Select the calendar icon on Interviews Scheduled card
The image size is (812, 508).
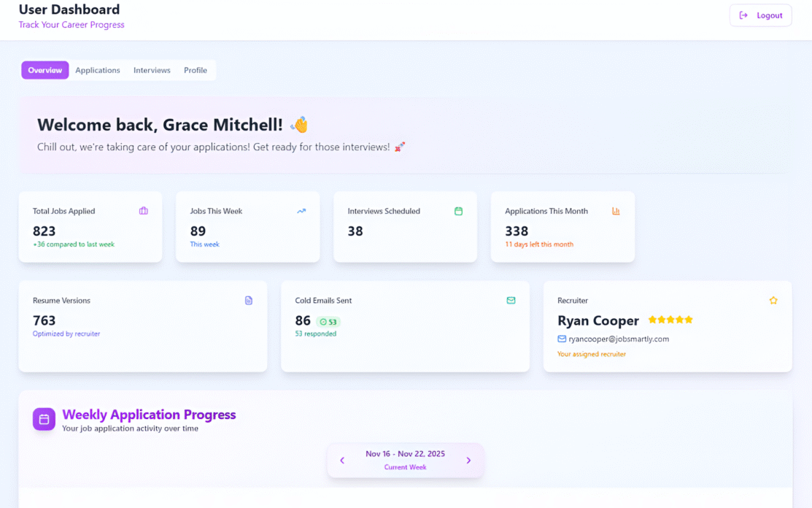click(458, 210)
